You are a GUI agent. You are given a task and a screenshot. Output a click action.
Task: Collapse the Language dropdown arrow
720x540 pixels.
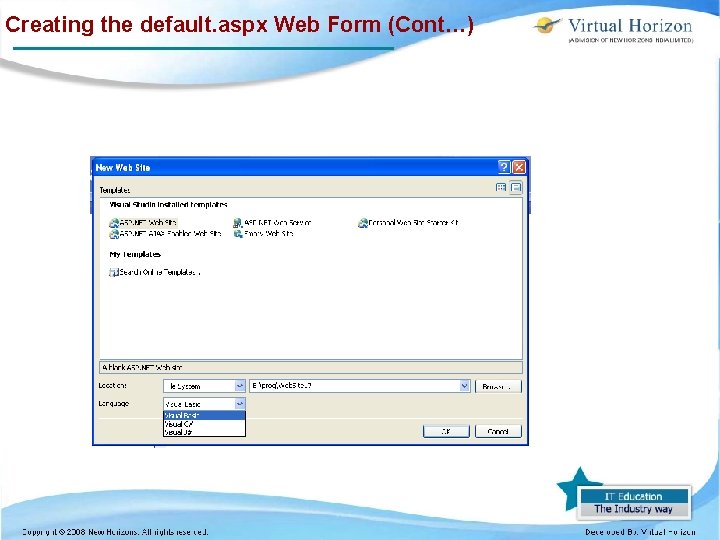[x=240, y=404]
